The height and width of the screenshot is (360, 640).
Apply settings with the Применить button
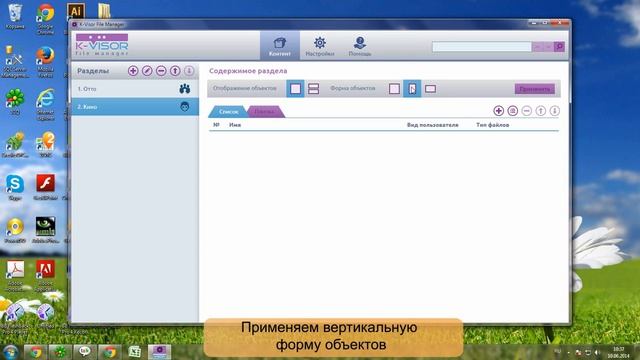click(x=534, y=89)
